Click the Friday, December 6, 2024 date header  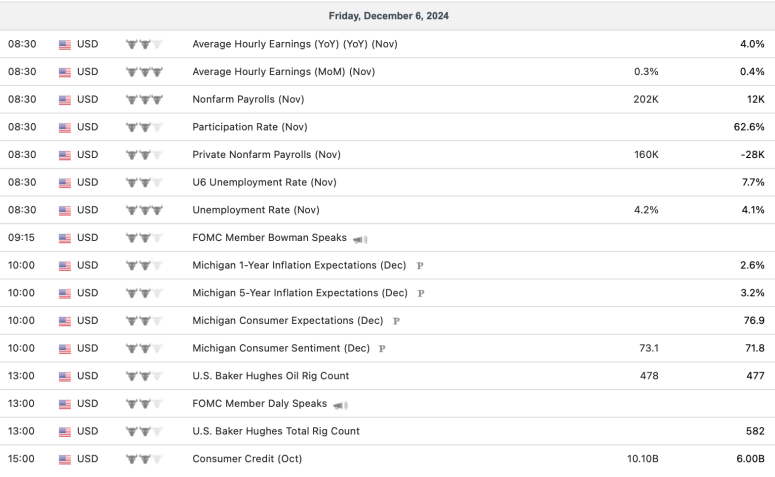tap(387, 16)
